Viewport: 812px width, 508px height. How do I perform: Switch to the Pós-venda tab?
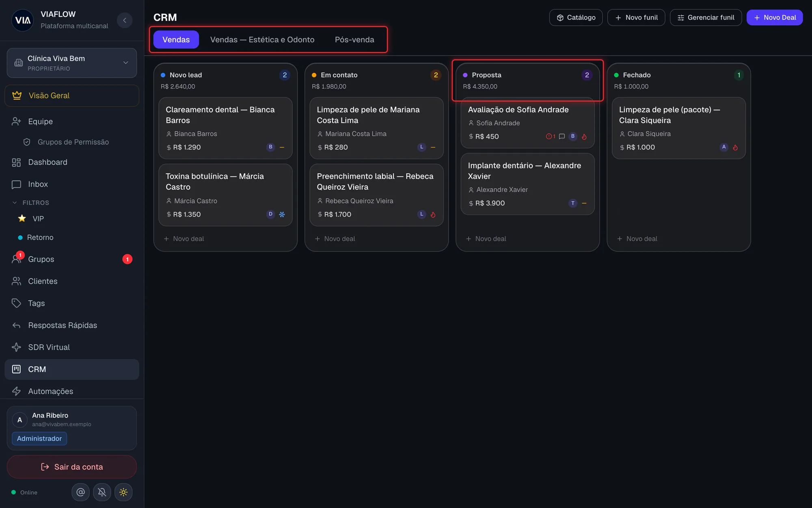(354, 39)
